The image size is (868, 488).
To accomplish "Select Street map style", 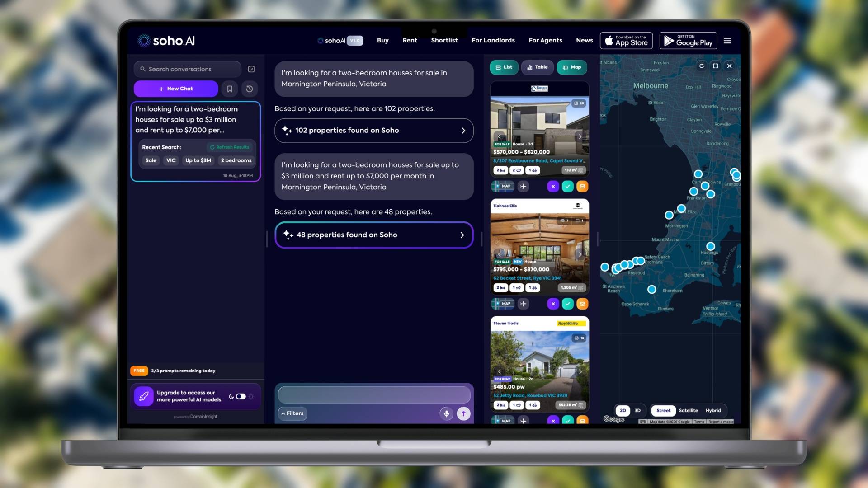I will [663, 411].
